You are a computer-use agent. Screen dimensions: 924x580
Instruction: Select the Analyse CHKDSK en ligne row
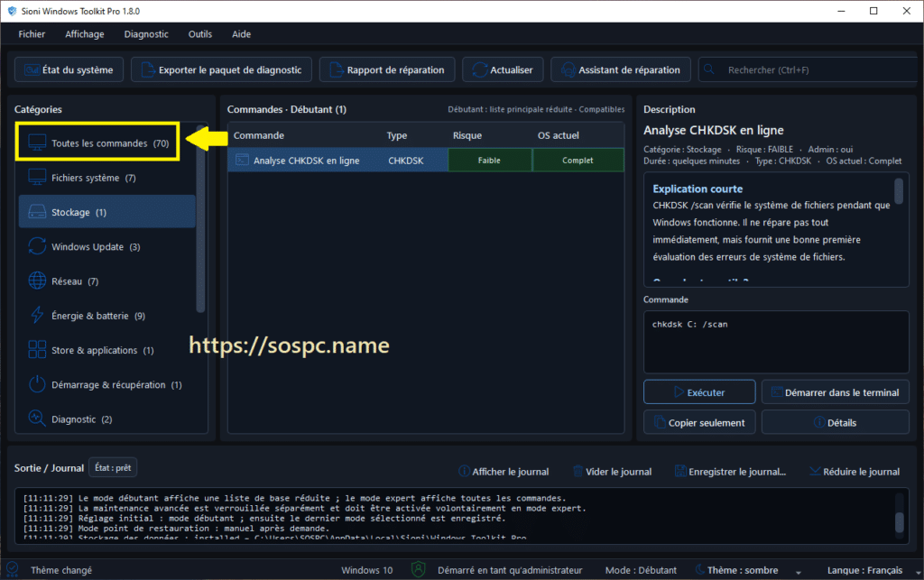click(426, 161)
